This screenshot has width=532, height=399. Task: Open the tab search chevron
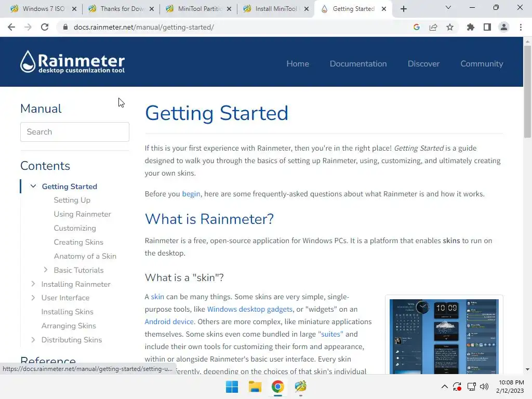tap(448, 7)
